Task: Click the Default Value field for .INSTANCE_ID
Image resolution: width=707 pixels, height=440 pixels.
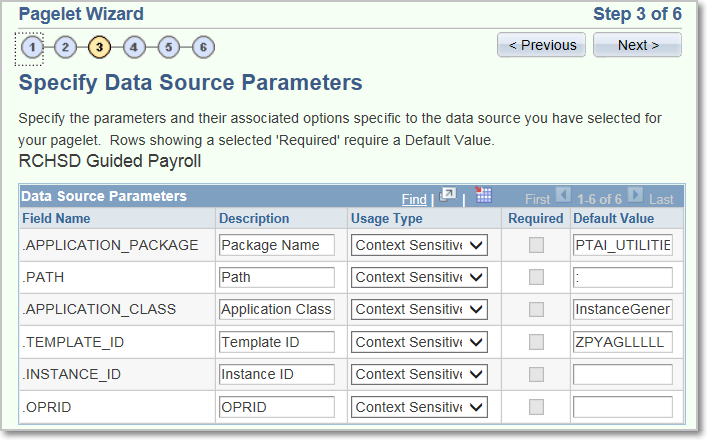Action: tap(623, 374)
